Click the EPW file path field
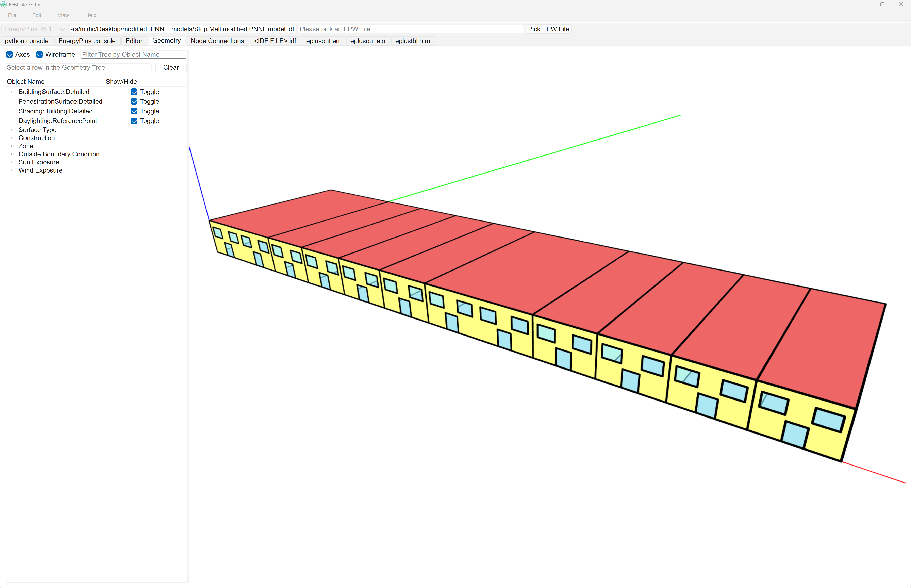This screenshot has width=911, height=588. tap(411, 29)
